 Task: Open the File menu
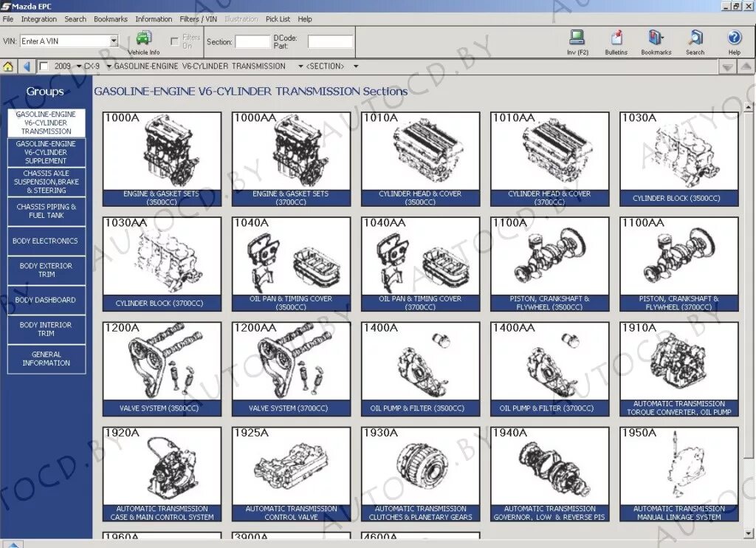(x=8, y=18)
